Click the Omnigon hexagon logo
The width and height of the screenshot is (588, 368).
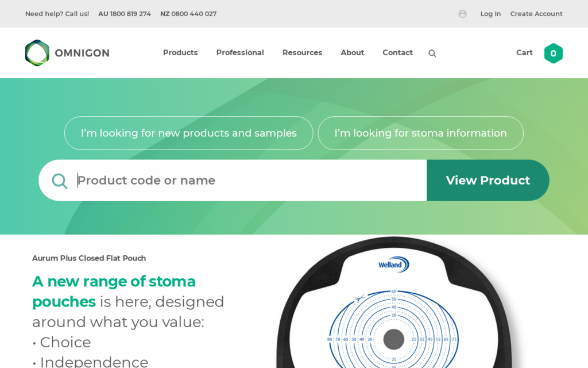[37, 53]
